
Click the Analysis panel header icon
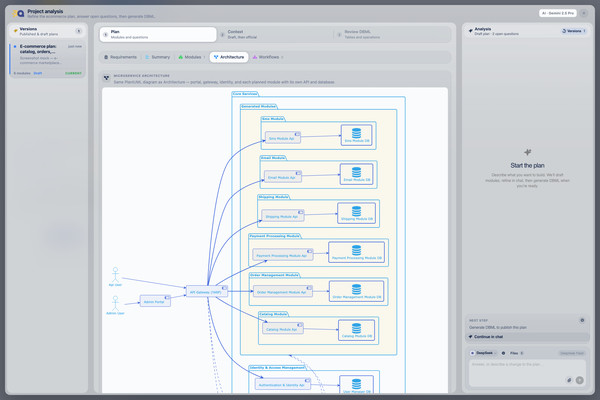(x=471, y=31)
